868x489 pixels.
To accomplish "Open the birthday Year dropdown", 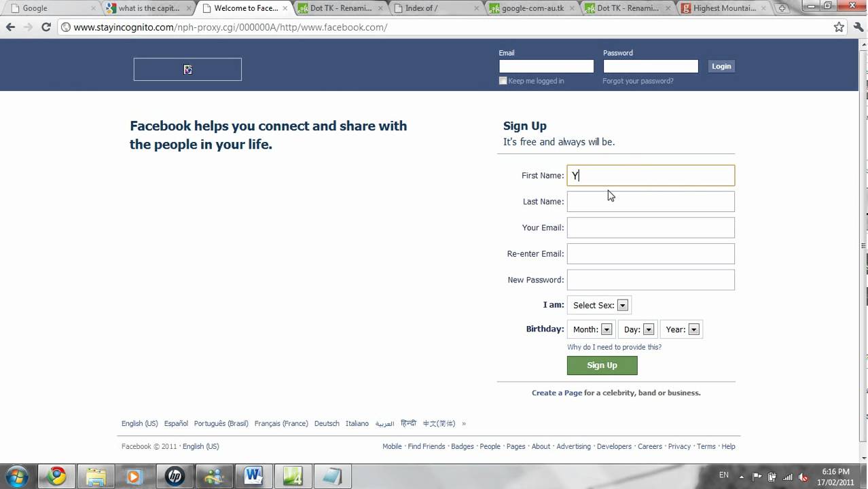I will 681,329.
